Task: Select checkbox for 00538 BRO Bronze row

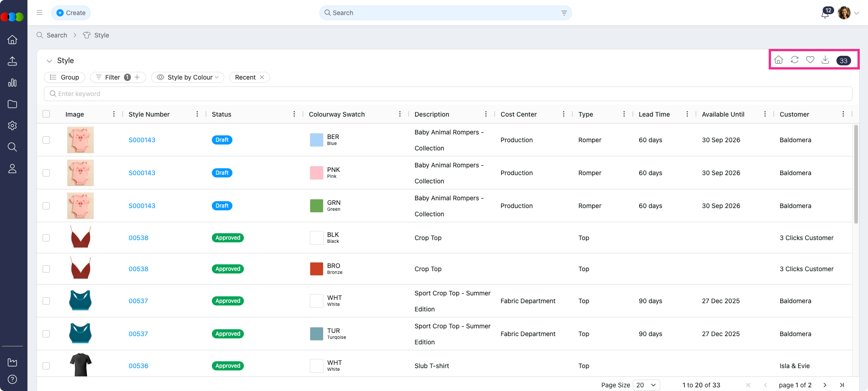Action: [46, 269]
